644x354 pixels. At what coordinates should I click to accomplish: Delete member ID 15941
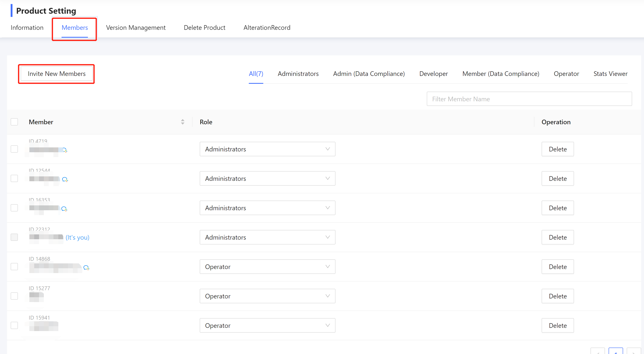point(558,325)
